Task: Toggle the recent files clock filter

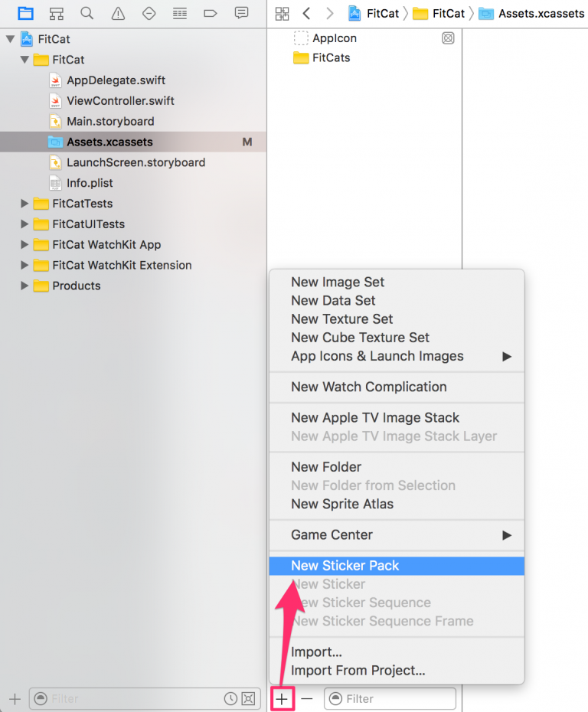Action: [x=230, y=698]
